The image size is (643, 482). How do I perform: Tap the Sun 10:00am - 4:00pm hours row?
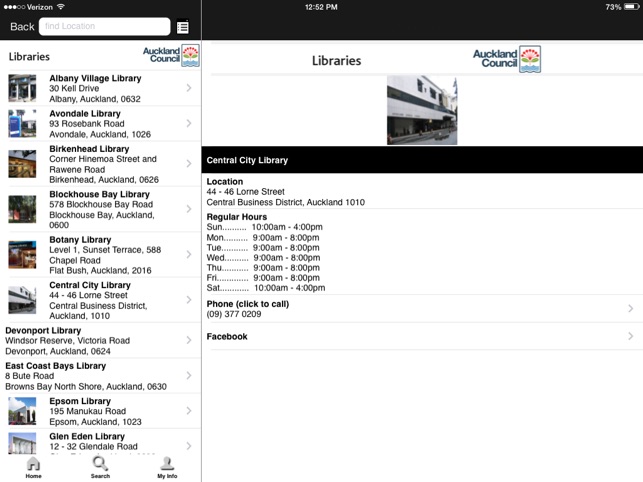[x=264, y=227]
